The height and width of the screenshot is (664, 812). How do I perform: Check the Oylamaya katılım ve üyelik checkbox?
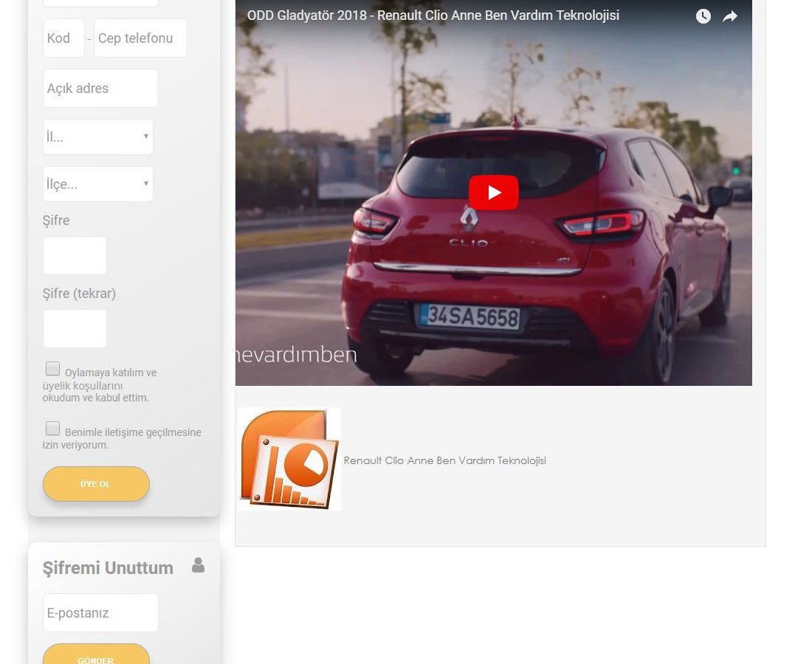click(x=52, y=368)
